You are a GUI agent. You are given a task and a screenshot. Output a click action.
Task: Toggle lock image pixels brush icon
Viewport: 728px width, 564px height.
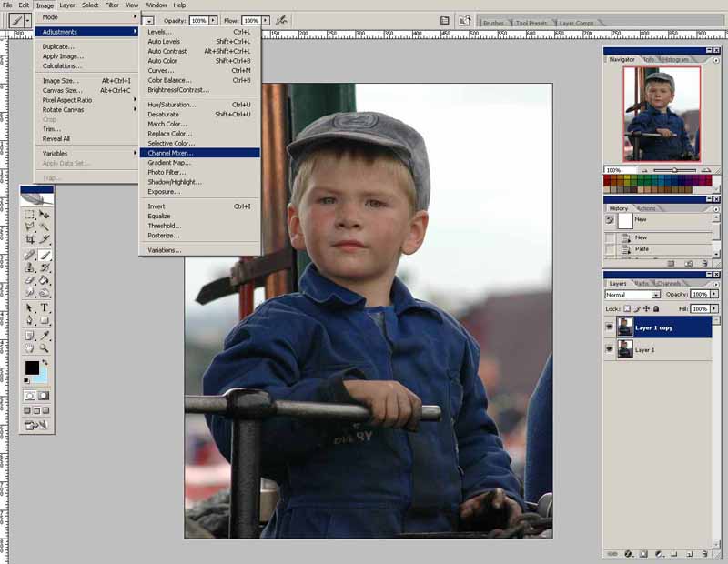[636, 308]
